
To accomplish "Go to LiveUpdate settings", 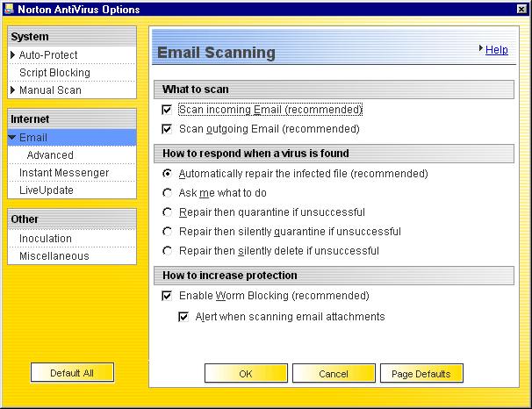I will tap(47, 190).
